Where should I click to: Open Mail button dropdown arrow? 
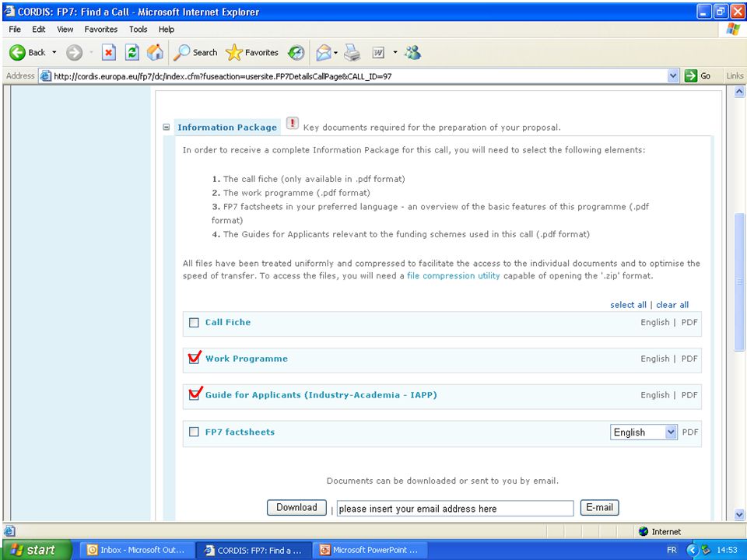point(335,52)
